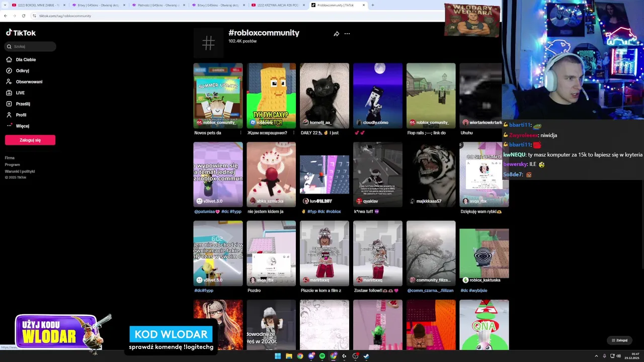Open yellow blocky character video thumbnail
The image size is (644, 362).
271,96
